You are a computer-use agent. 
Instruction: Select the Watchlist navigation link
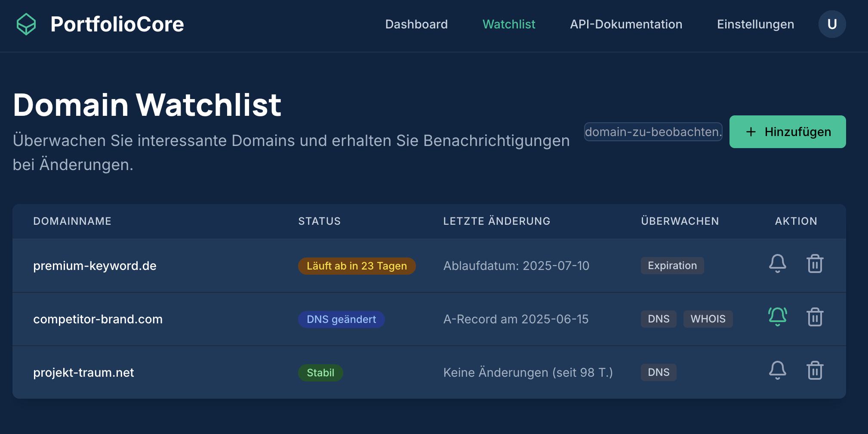pos(509,25)
